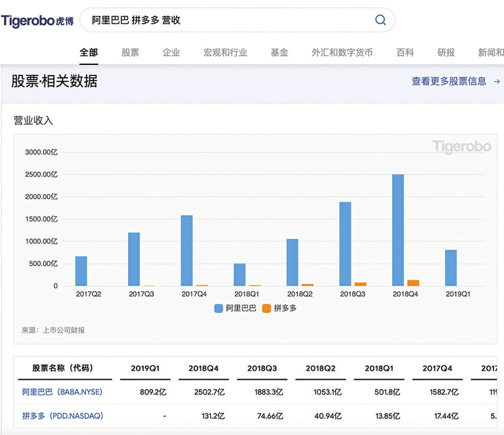Click the 营业收入 chart title

(33, 121)
